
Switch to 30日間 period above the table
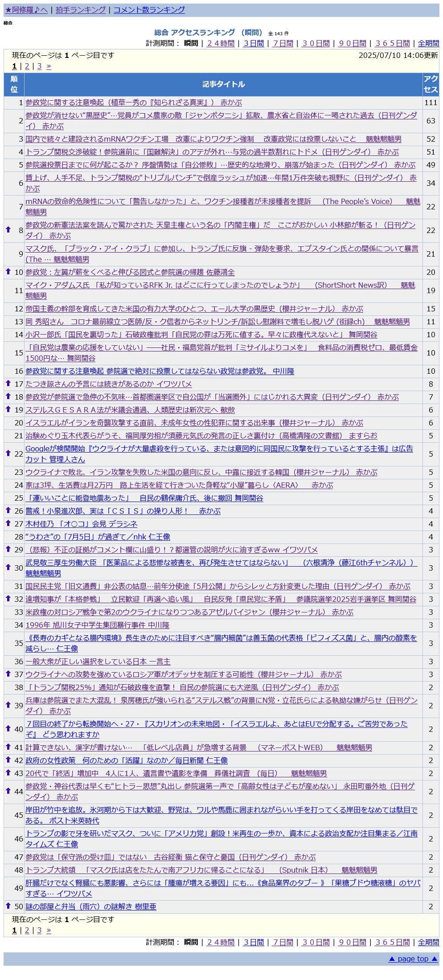coord(316,43)
